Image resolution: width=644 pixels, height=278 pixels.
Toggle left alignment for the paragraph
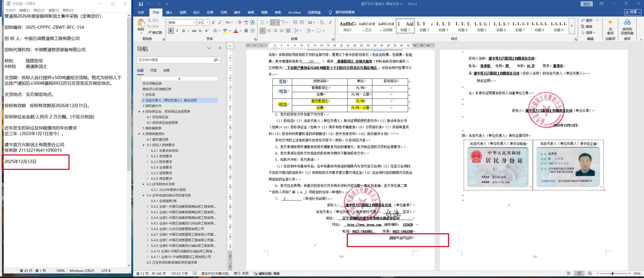(263, 31)
